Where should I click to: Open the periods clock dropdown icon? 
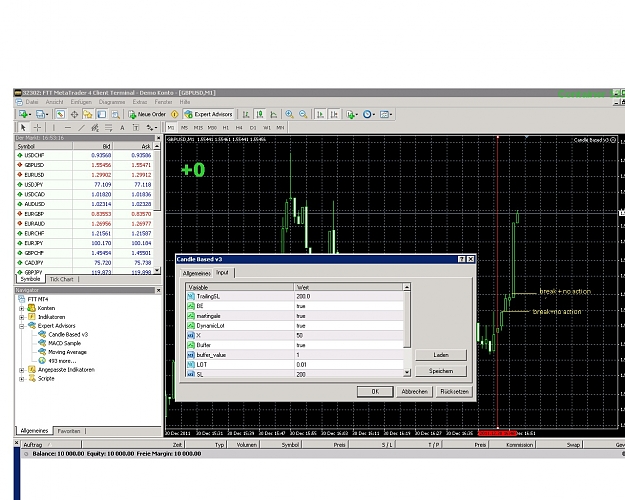[368, 114]
